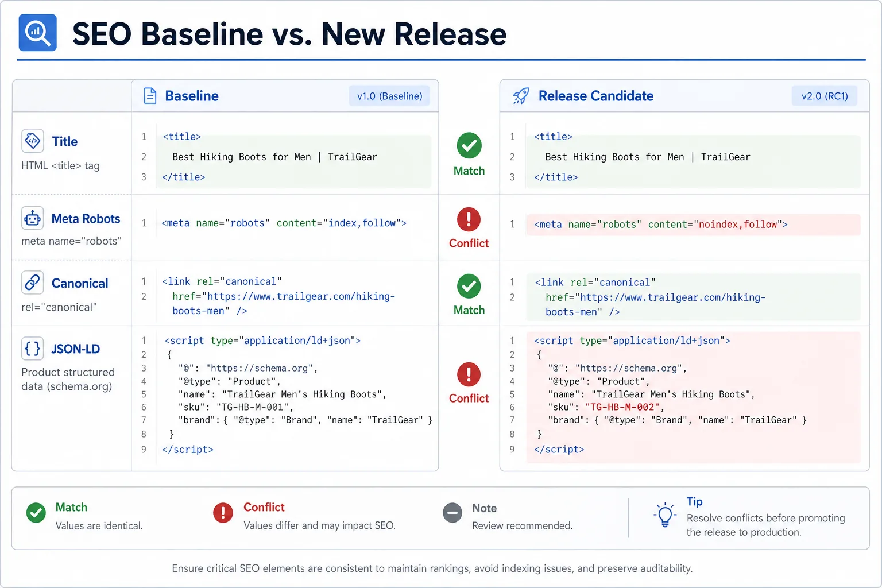The width and height of the screenshot is (882, 588).
Task: Click Release Candidate's 'brand' JSON line
Action: [678, 420]
